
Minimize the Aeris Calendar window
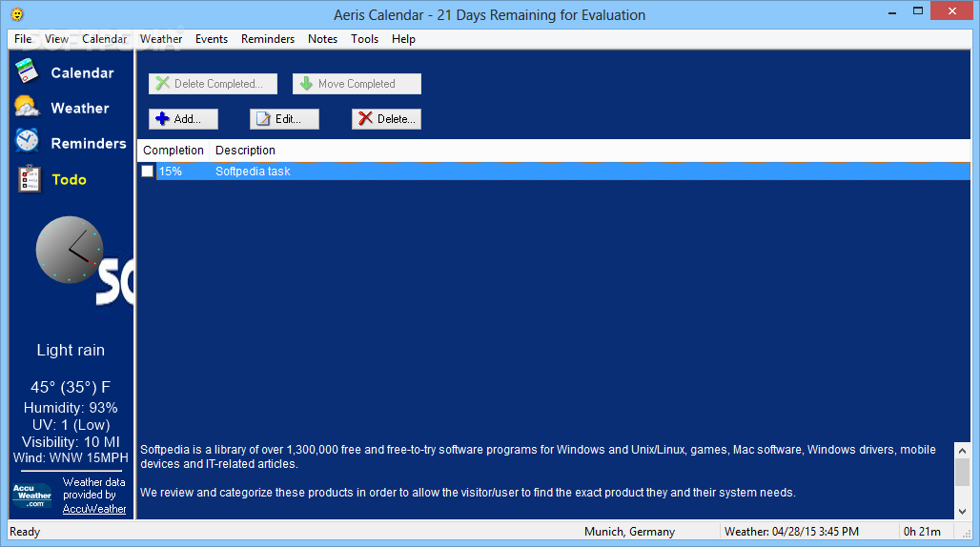[892, 11]
